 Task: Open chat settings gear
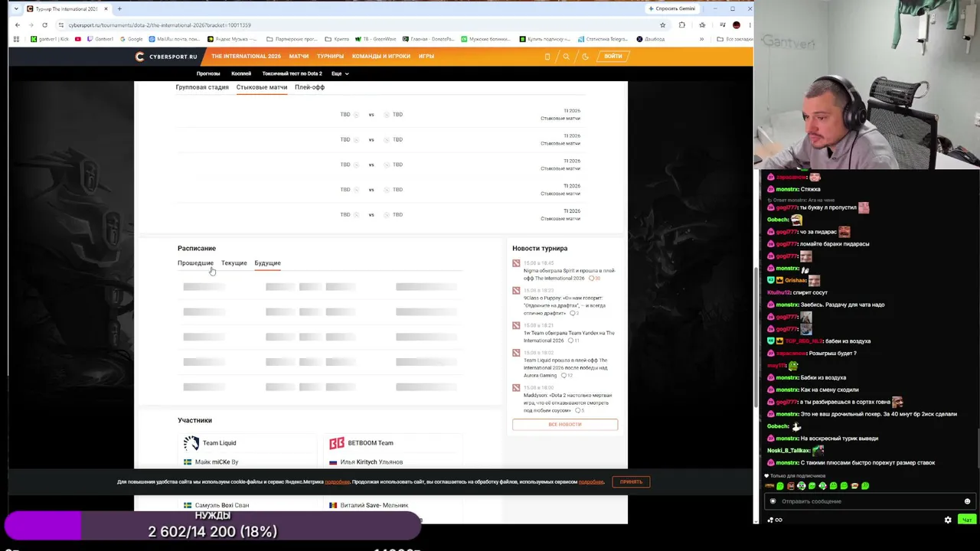click(x=948, y=520)
